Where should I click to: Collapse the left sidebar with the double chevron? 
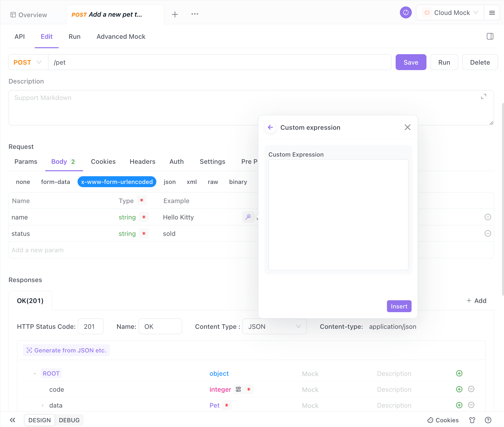point(12,420)
